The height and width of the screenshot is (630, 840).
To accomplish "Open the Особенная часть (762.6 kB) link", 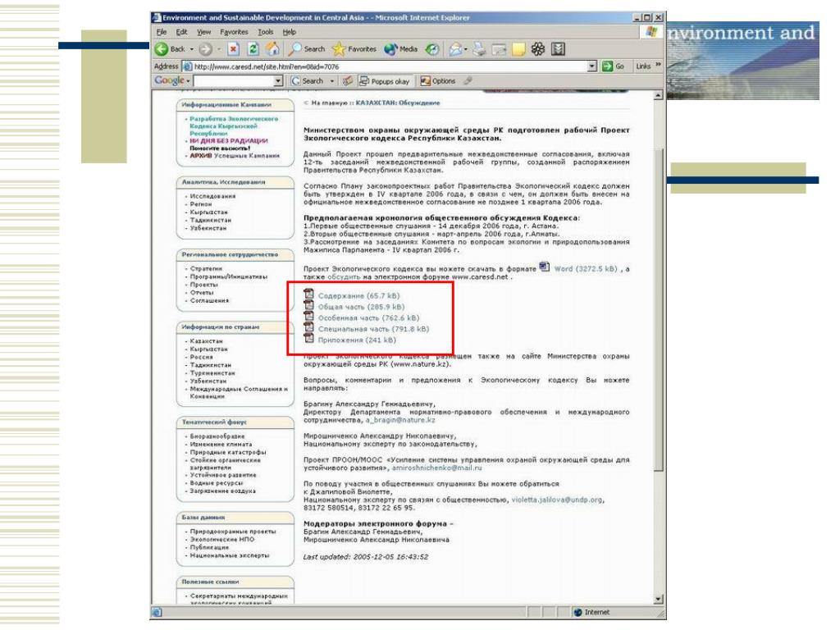I will [x=368, y=318].
